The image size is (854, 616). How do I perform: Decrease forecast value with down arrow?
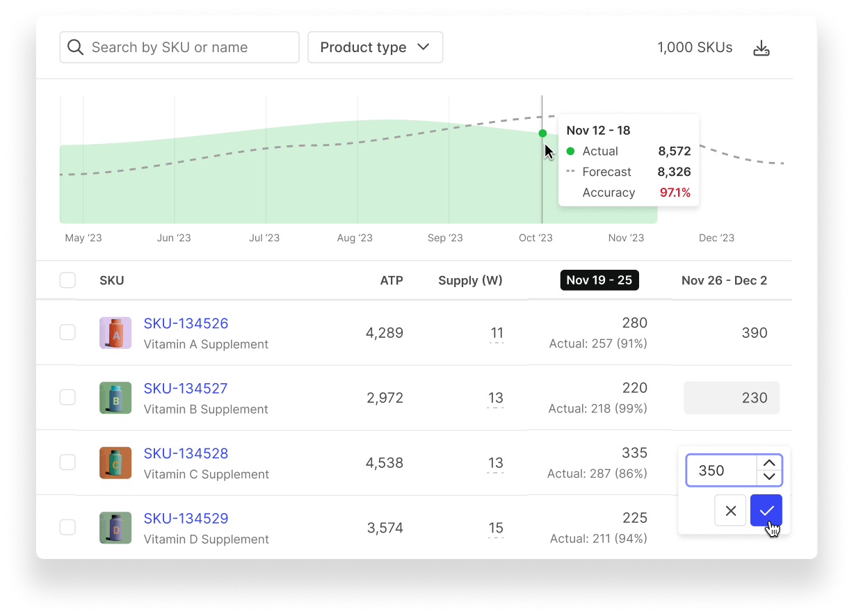[769, 477]
